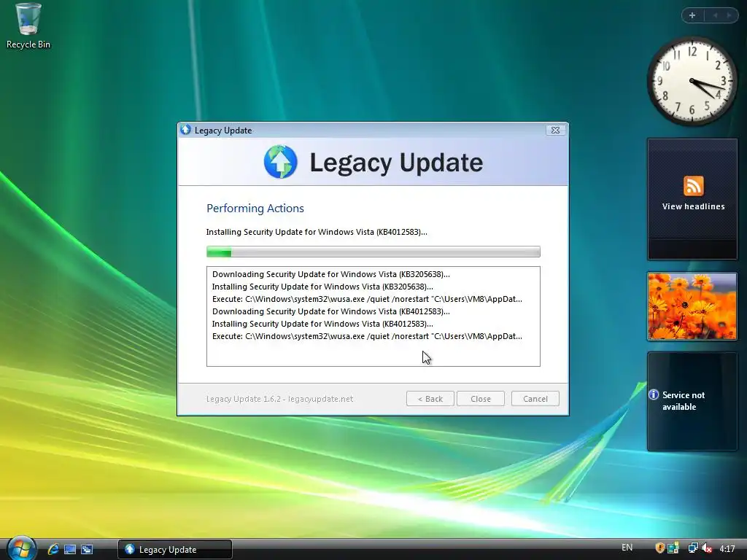The width and height of the screenshot is (747, 560).
Task: Click the info icon on unavailable gadget
Action: click(x=654, y=394)
